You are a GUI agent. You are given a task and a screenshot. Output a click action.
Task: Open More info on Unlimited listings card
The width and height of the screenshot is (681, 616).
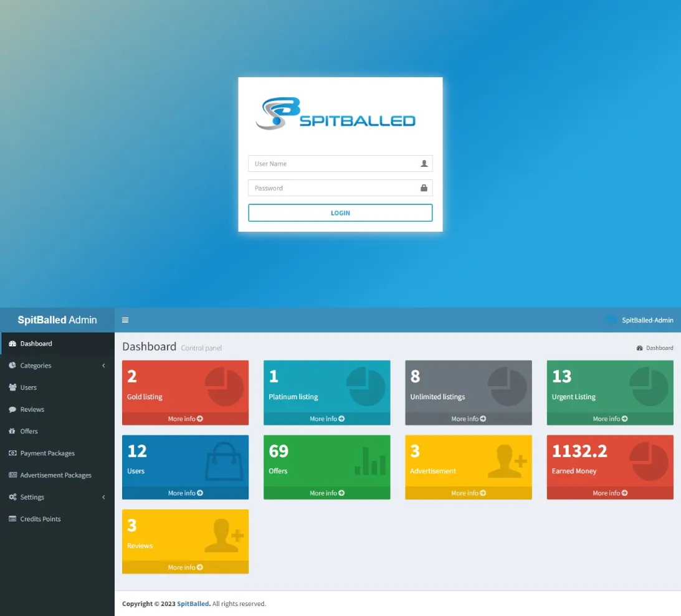pos(469,419)
